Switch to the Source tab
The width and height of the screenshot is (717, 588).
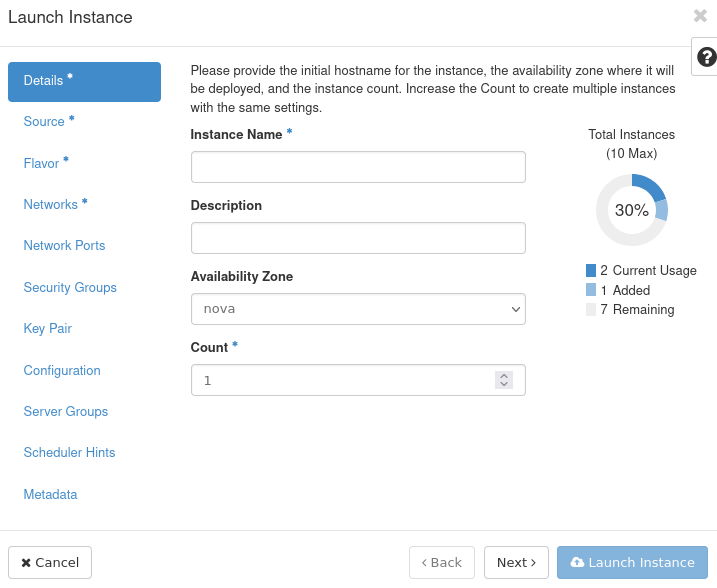click(44, 122)
